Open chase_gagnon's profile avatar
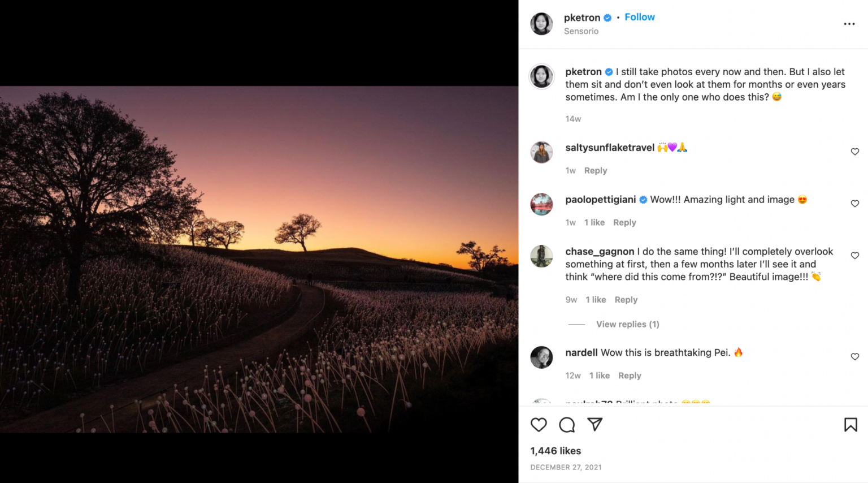 [541, 256]
